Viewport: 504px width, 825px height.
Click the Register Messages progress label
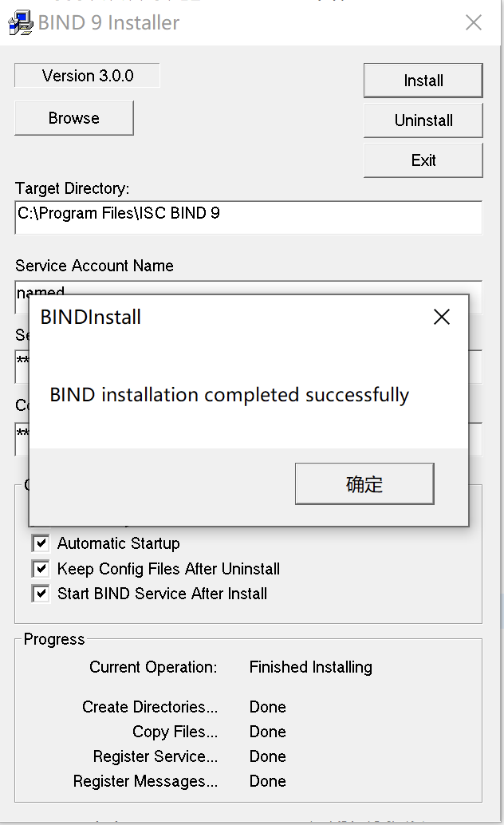coord(145,781)
